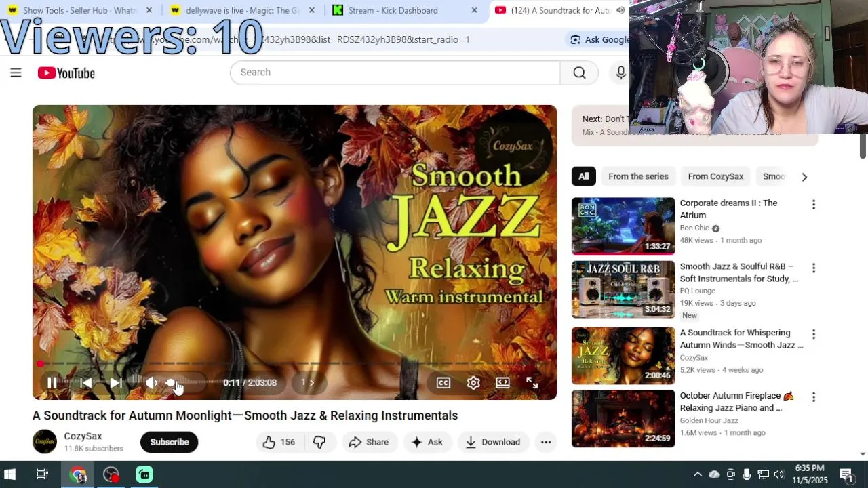The height and width of the screenshot is (488, 868).
Task: Open options for Whispering Autumn Winds video
Action: pyautogui.click(x=814, y=334)
